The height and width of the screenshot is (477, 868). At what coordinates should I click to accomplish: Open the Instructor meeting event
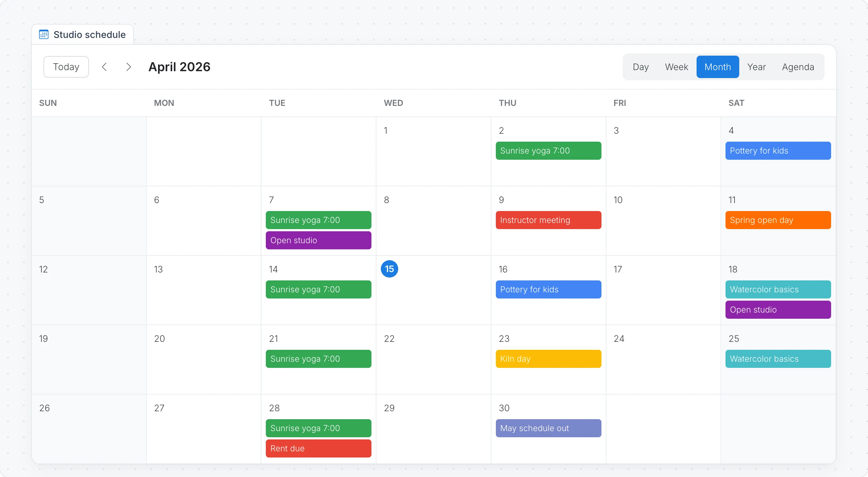[548, 220]
